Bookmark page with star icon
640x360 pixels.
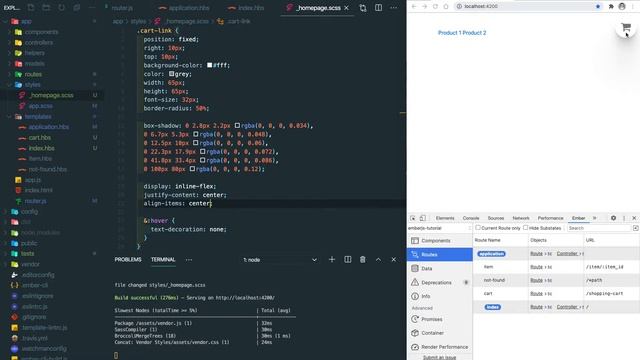click(x=598, y=7)
